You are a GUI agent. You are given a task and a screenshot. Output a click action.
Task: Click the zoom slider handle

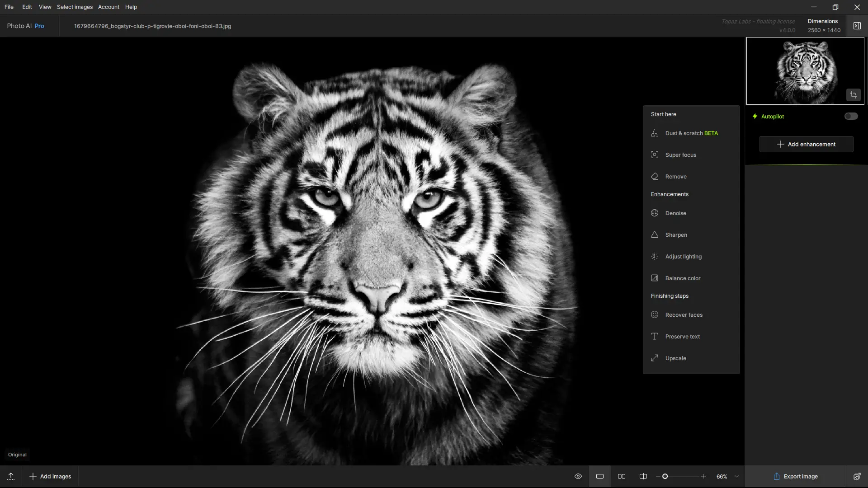point(665,476)
